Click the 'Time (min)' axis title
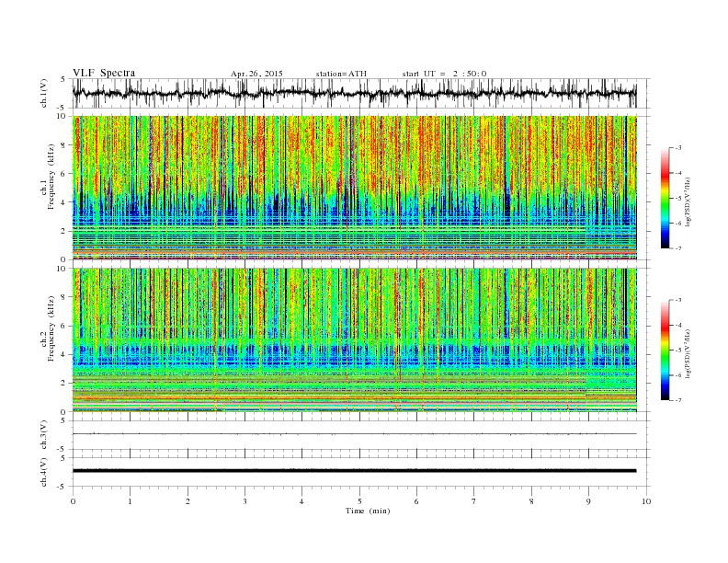 click(368, 511)
